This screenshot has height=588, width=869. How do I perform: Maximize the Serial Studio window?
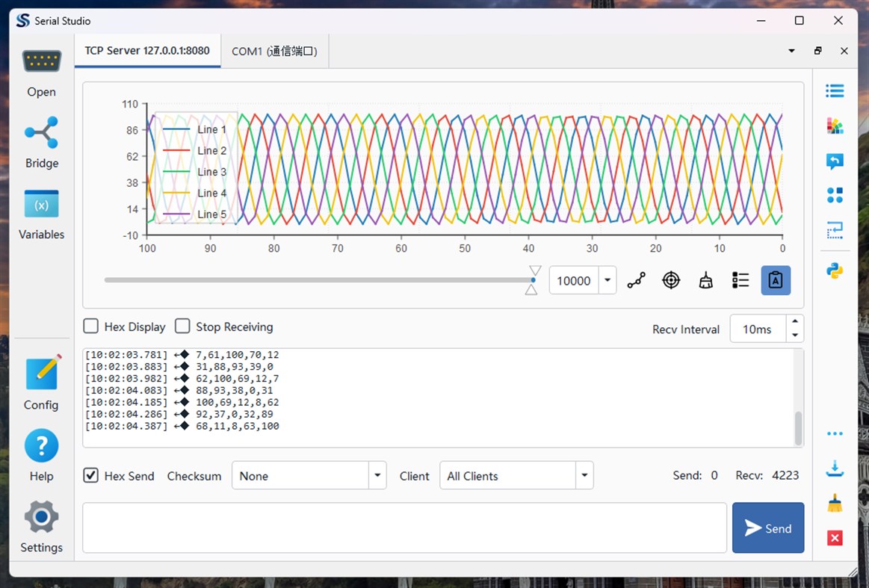[800, 20]
